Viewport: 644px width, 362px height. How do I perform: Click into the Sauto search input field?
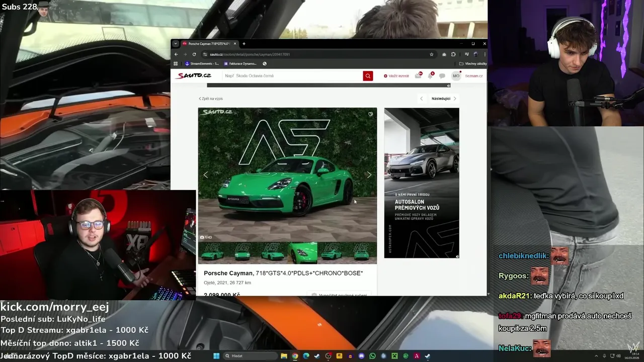pyautogui.click(x=293, y=76)
